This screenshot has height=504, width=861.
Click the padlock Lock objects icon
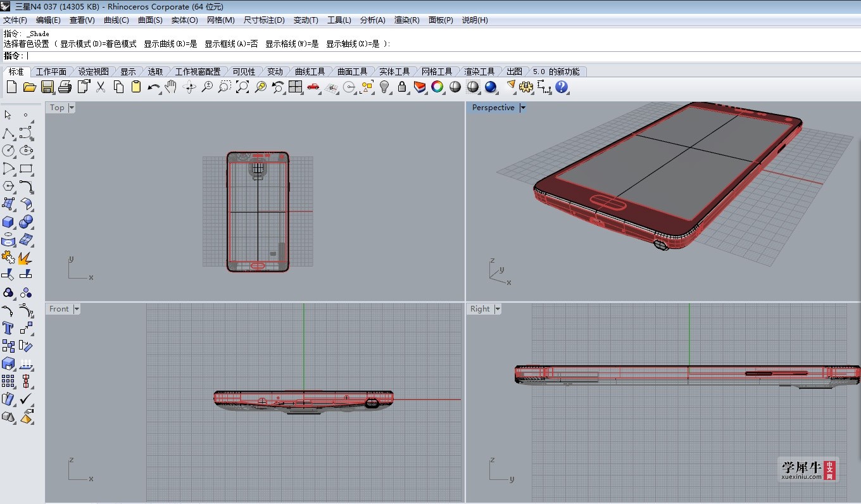click(x=402, y=87)
